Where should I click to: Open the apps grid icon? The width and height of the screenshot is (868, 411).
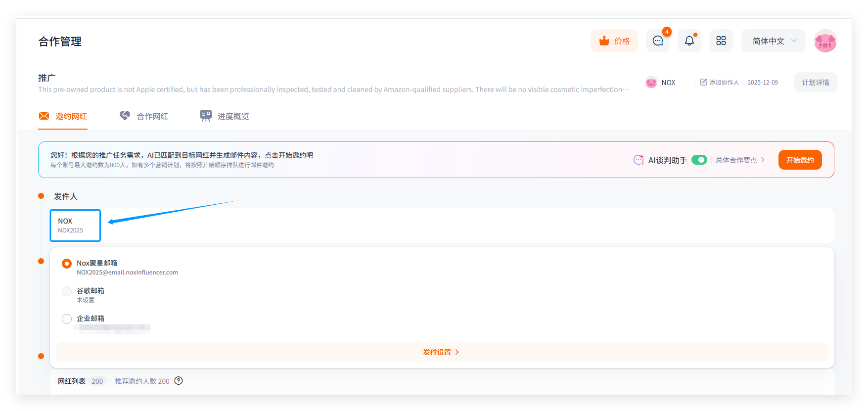(x=721, y=41)
